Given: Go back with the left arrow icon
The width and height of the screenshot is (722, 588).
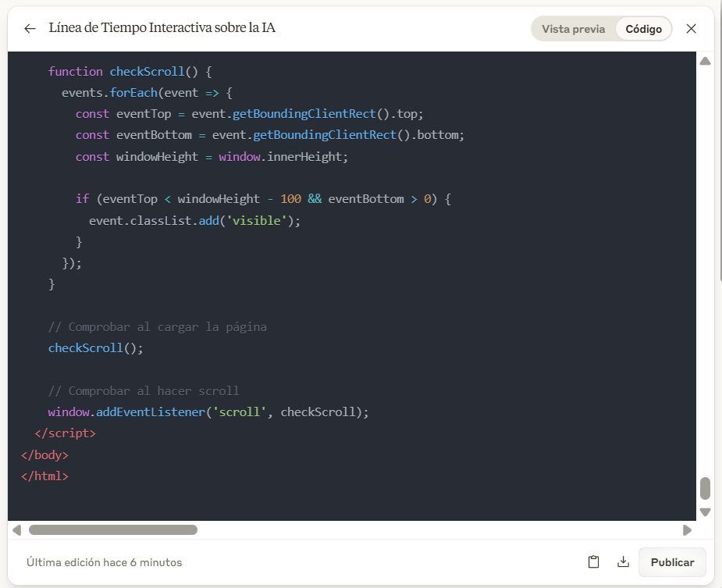Looking at the screenshot, I should [30, 29].
